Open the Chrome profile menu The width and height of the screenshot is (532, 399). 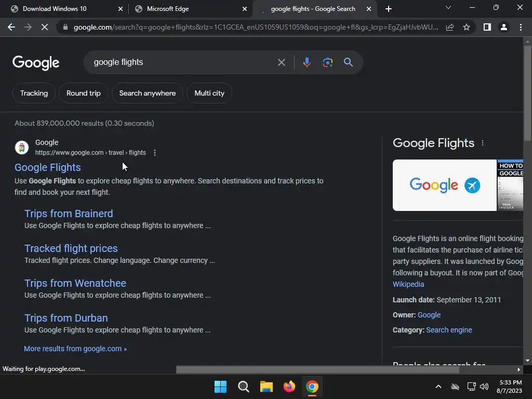[504, 27]
